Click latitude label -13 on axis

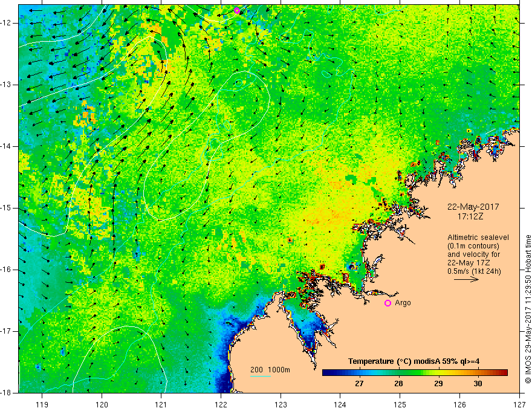point(7,85)
